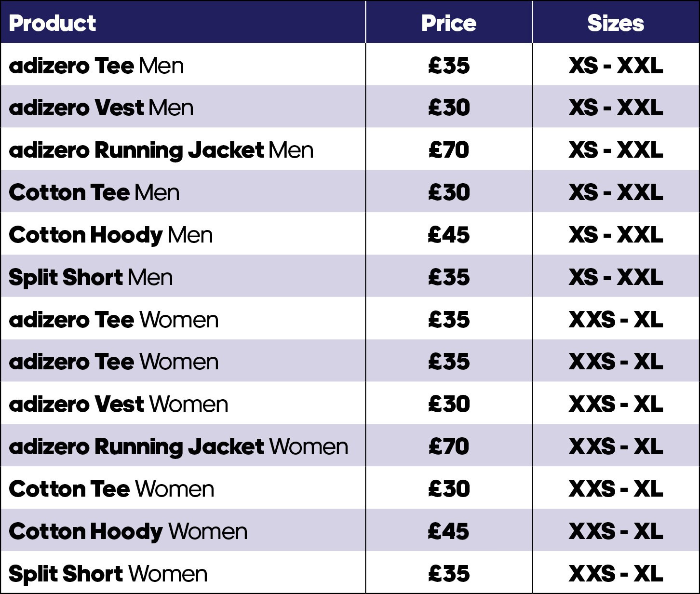The image size is (700, 594).
Task: Select the adizero Vest Men product name
Action: (101, 108)
